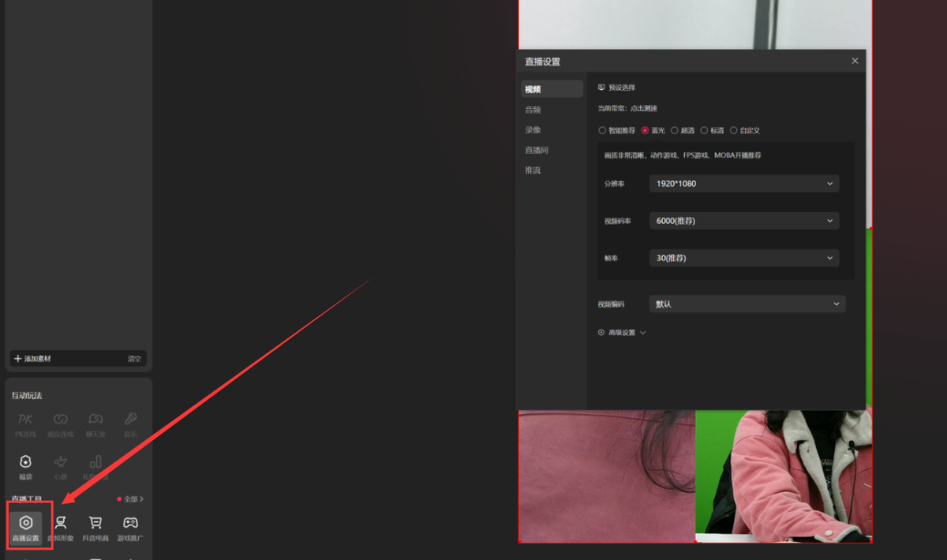Click 全部 to view all live tools
Viewport: 947px width, 560px height.
[x=131, y=499]
